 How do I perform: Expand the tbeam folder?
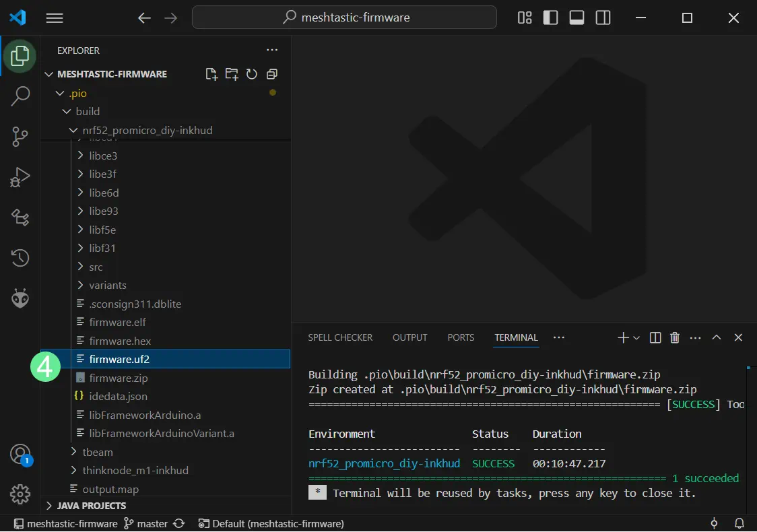97,452
